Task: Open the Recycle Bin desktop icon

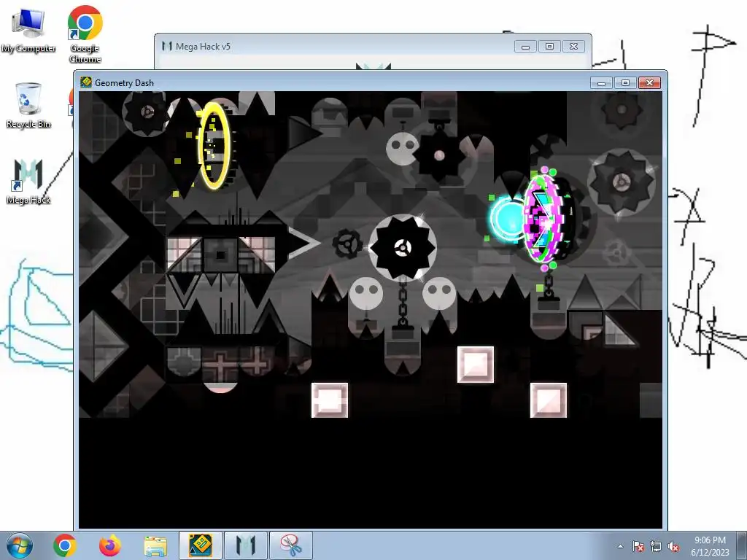Action: click(x=28, y=105)
